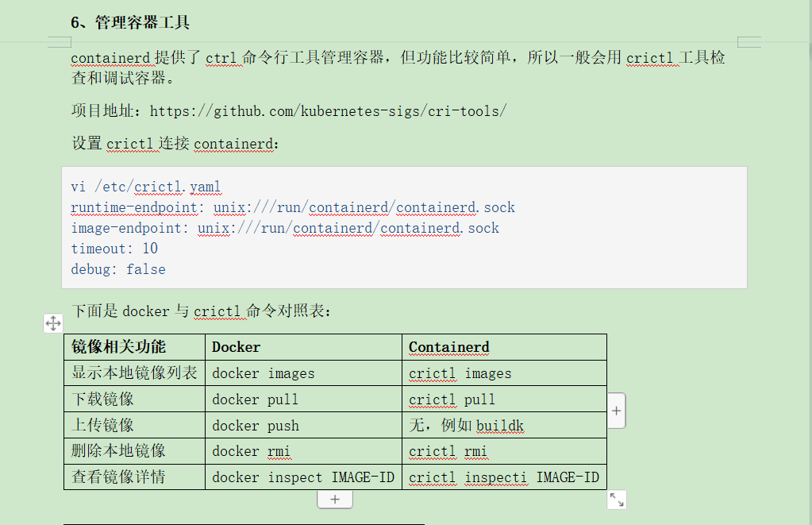This screenshot has width=812, height=525.
Task: Click the 'vi /etc/crictl.yaml' code line
Action: coord(147,187)
